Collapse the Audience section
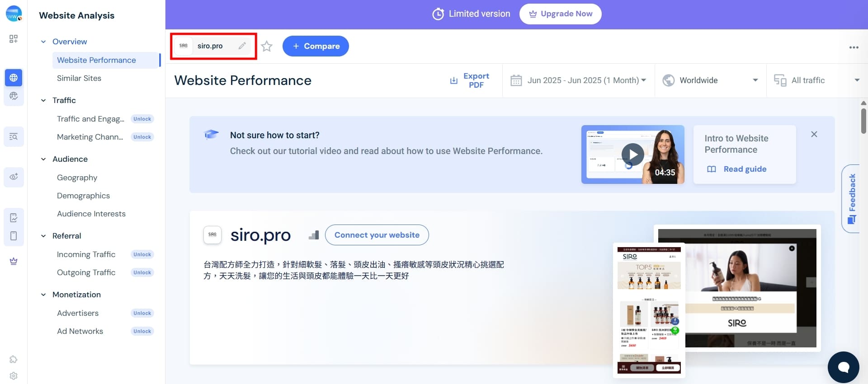The height and width of the screenshot is (384, 868). coord(43,159)
